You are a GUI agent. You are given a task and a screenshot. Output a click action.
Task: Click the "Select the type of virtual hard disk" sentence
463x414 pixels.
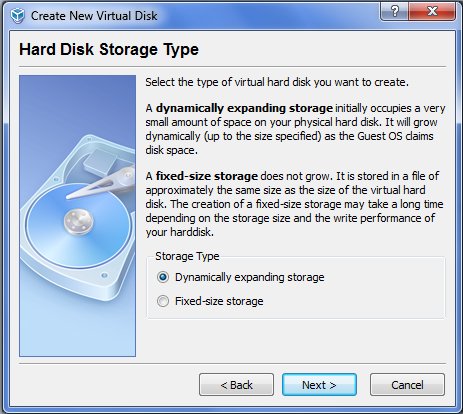tap(277, 82)
